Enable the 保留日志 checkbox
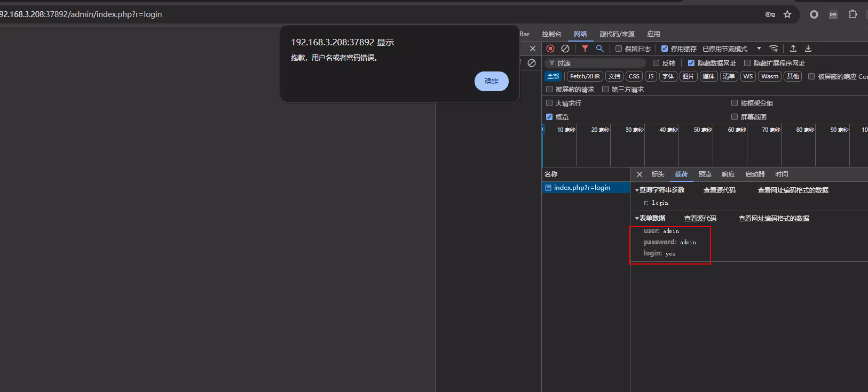Image resolution: width=868 pixels, height=392 pixels. pyautogui.click(x=619, y=49)
